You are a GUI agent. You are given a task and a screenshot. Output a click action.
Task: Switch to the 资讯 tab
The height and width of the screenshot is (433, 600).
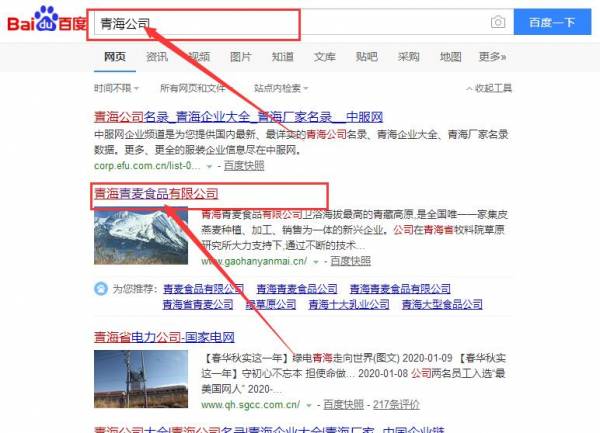pyautogui.click(x=157, y=57)
